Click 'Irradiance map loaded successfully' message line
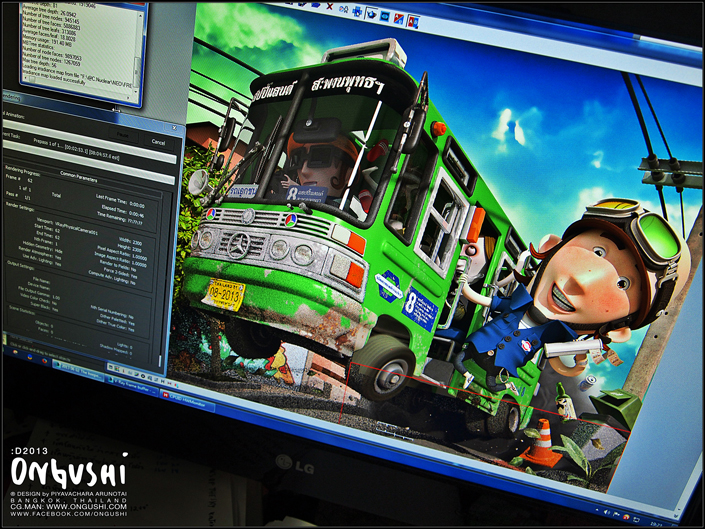 (x=54, y=77)
